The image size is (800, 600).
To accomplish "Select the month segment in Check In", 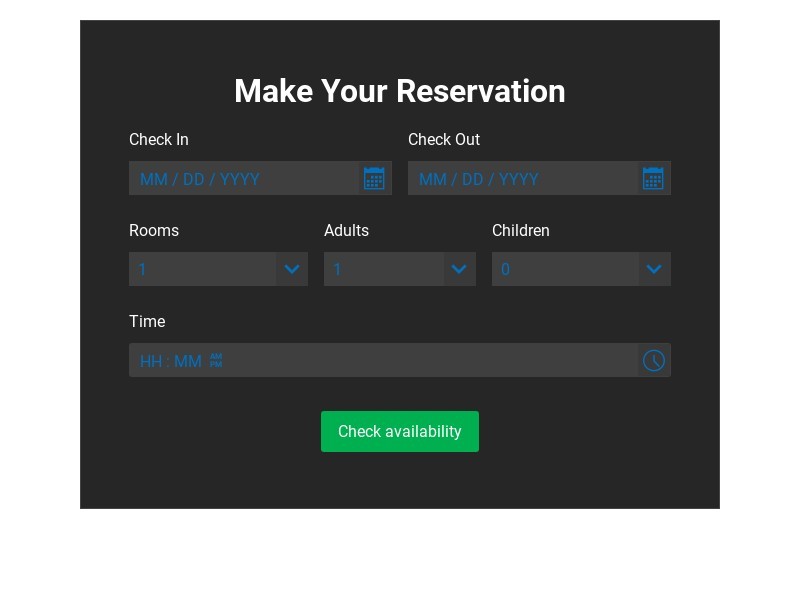I will coord(153,180).
